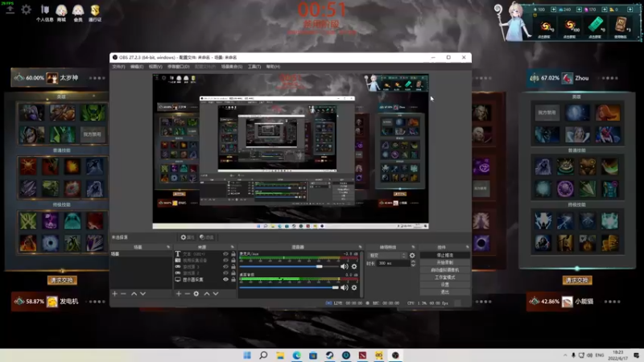
Task: Open the 桌面音频 audio settings gear
Action: click(x=354, y=288)
